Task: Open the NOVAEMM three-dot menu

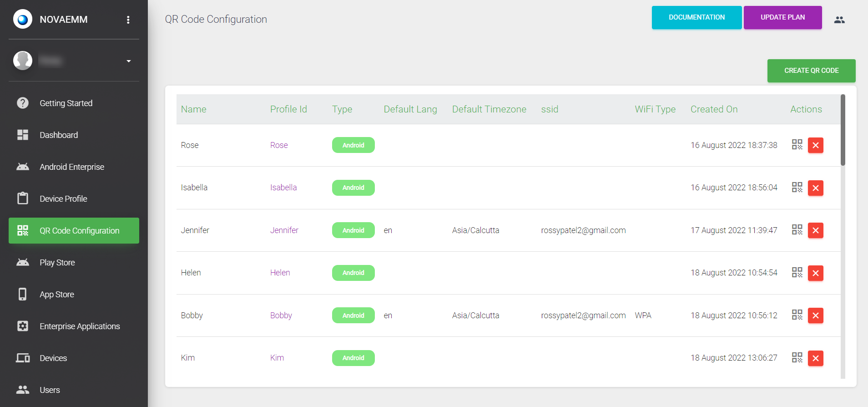Action: click(x=128, y=20)
